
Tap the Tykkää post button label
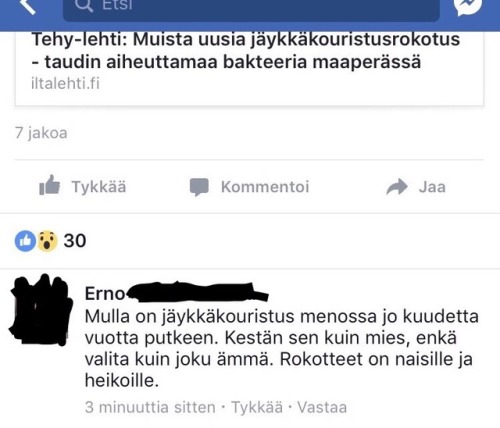[x=99, y=187]
